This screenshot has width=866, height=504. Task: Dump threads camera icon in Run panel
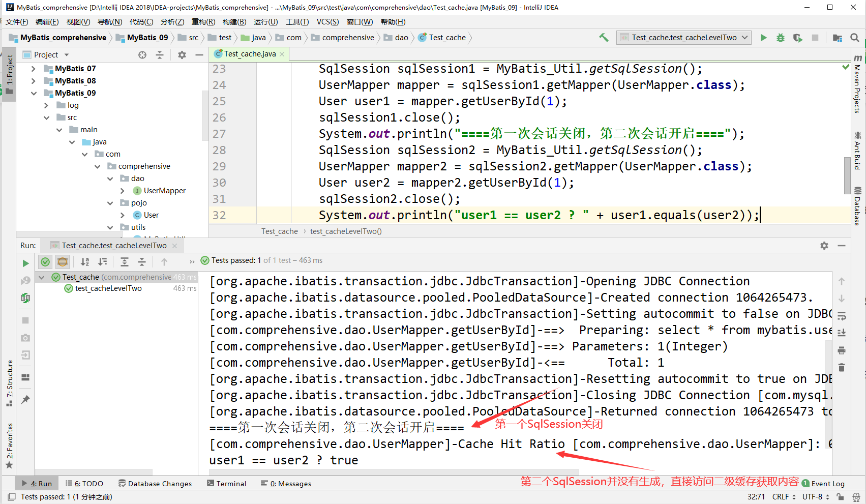(x=25, y=338)
